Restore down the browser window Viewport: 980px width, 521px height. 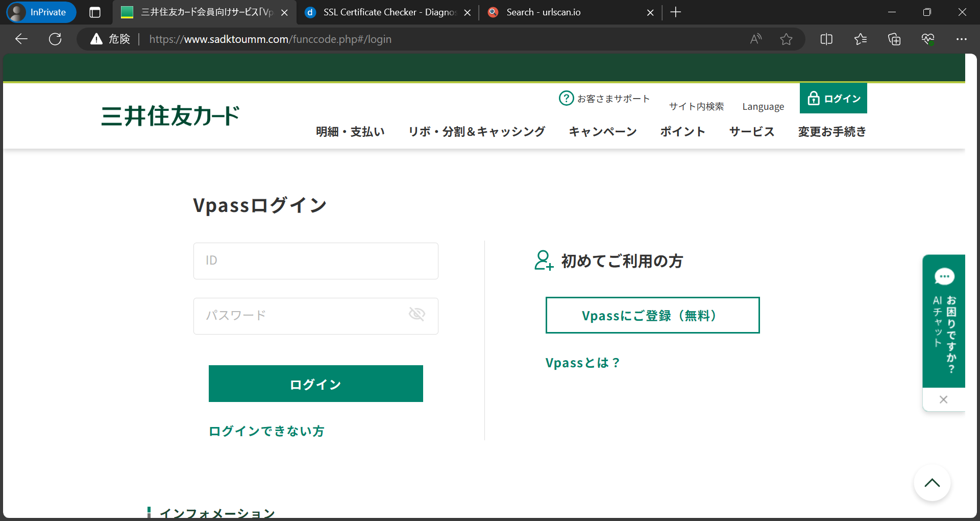[x=927, y=12]
